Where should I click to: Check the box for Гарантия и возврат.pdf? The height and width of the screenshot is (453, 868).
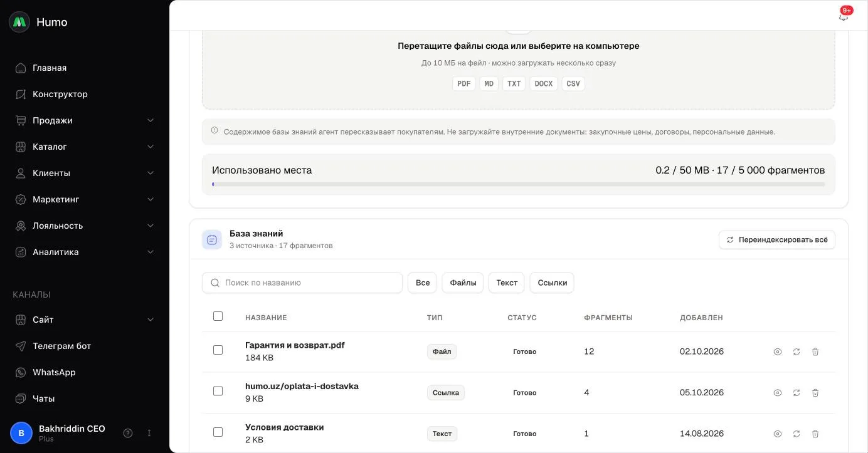tap(218, 350)
